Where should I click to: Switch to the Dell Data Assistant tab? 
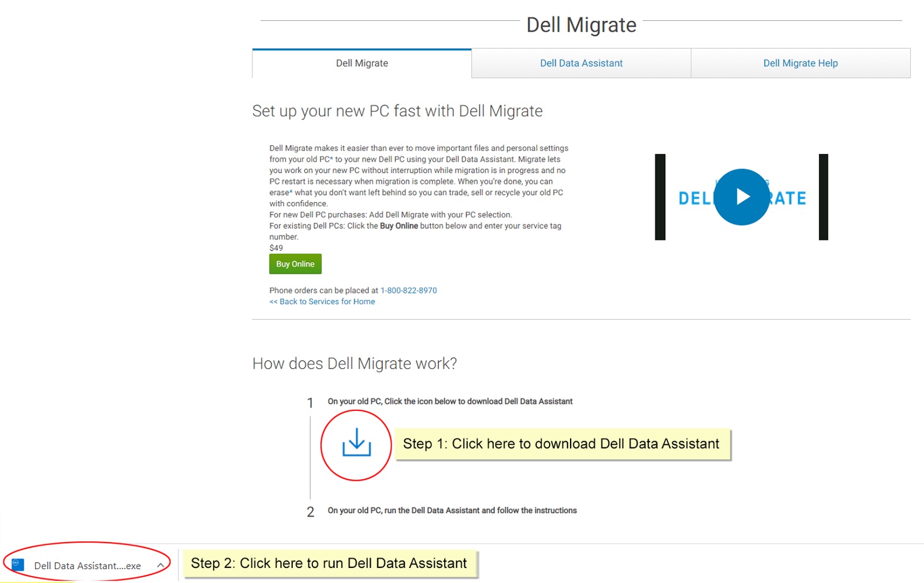click(x=580, y=63)
